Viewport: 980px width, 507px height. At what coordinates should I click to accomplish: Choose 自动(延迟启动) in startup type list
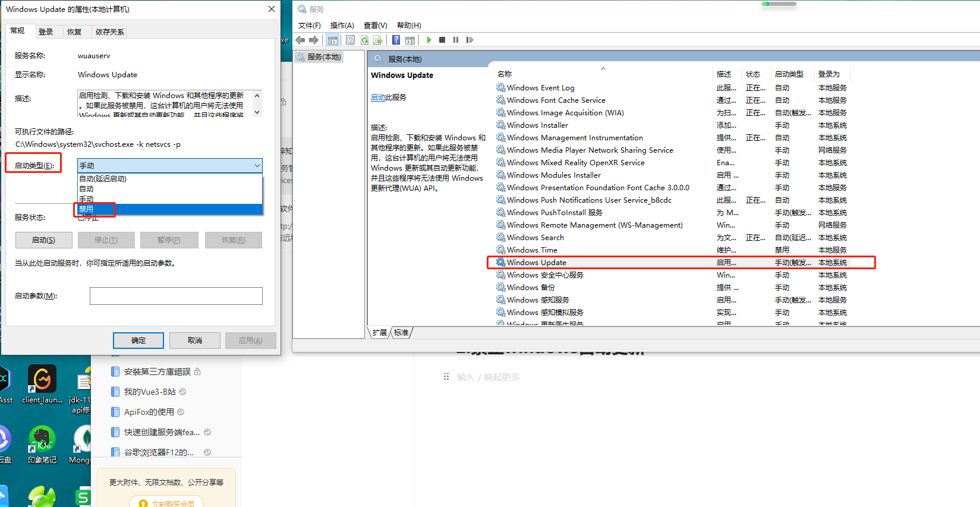pos(170,178)
